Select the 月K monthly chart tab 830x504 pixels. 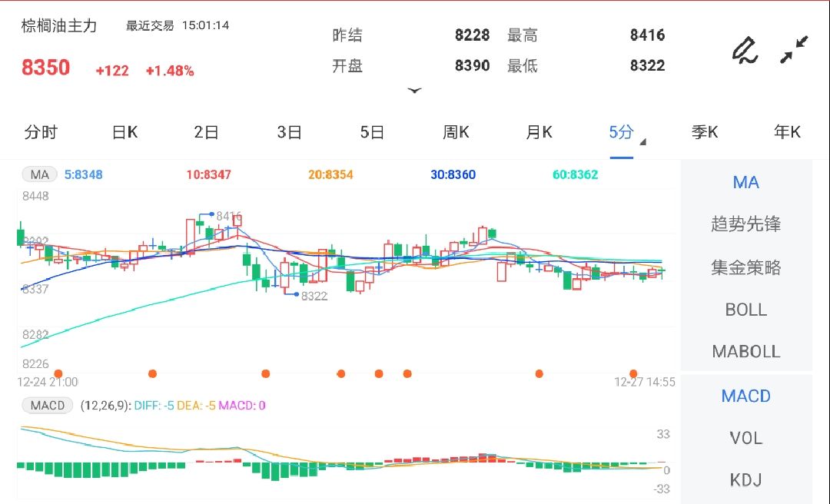click(538, 132)
